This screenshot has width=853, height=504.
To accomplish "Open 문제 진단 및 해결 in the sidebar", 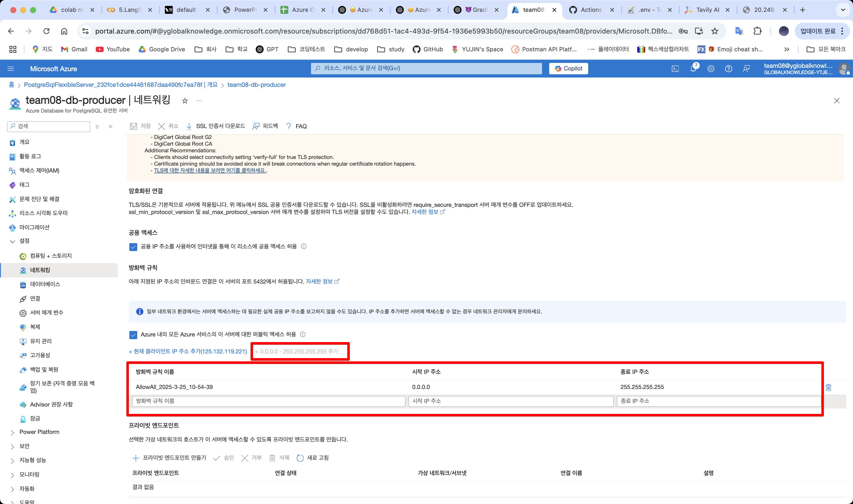I will tap(39, 199).
